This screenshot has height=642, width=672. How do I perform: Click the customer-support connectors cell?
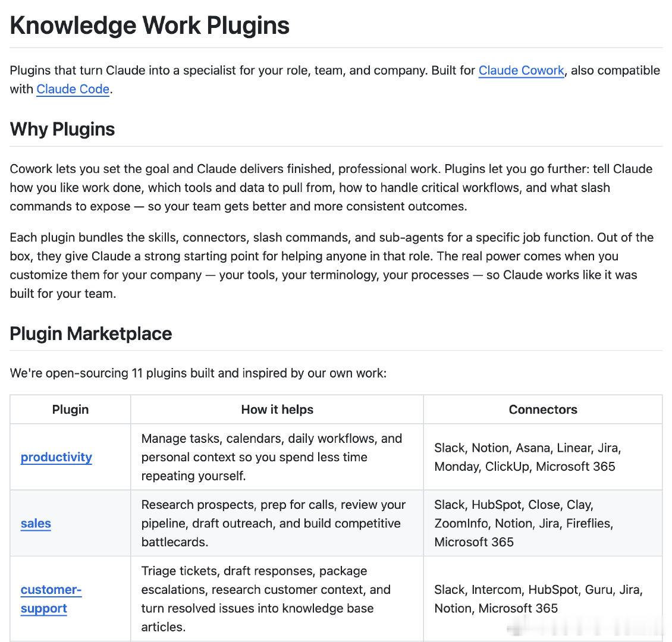543,599
